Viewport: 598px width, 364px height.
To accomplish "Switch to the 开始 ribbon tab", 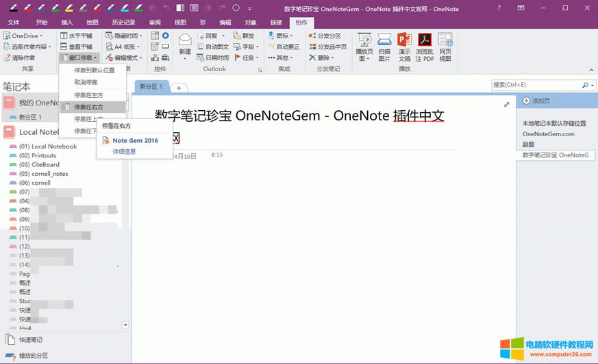I will click(42, 23).
